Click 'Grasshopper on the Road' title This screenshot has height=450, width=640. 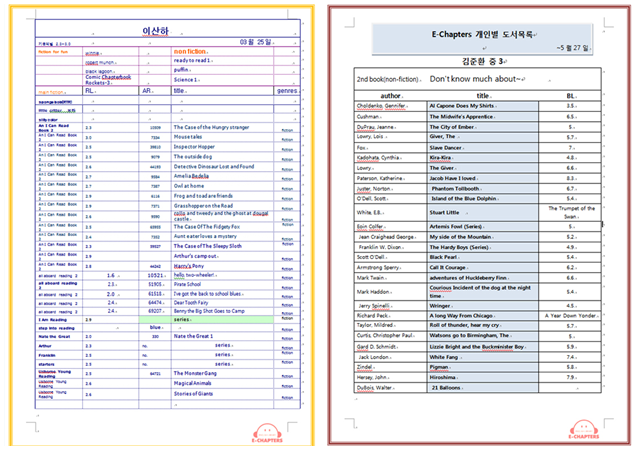(x=203, y=206)
